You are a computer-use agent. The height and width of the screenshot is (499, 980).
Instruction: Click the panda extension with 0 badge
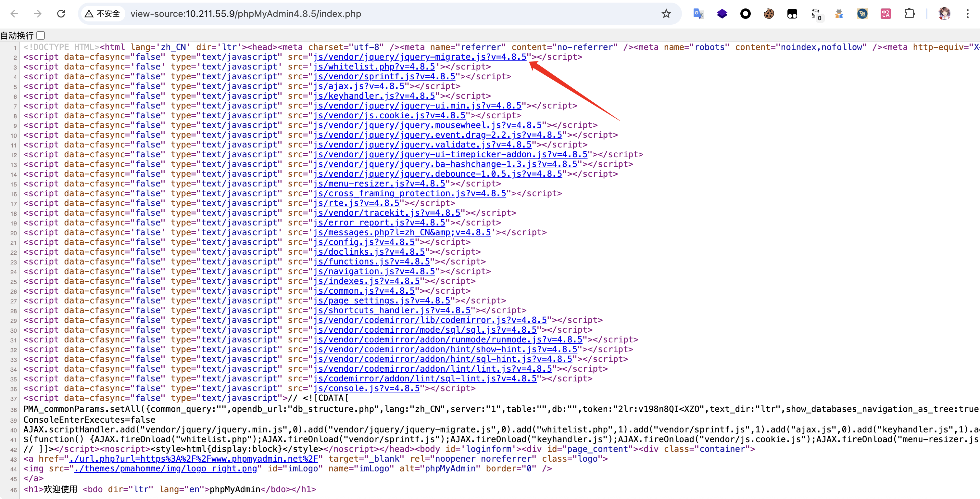coord(816,14)
